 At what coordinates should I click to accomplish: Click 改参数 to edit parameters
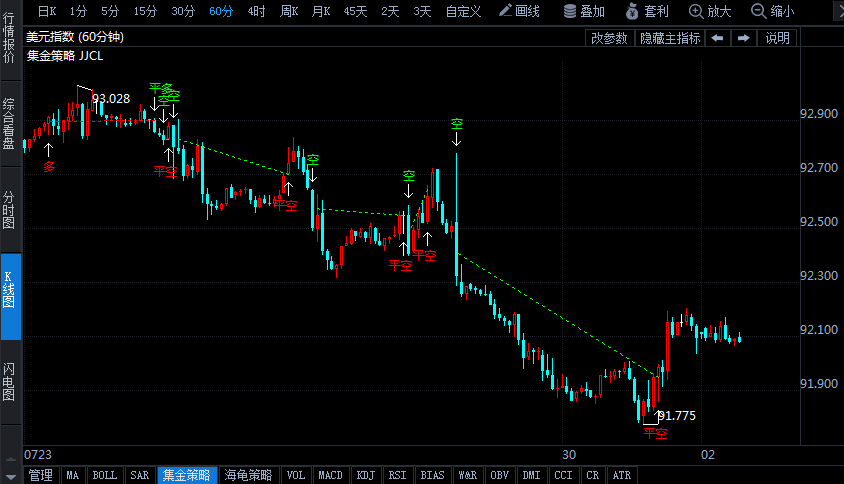[x=609, y=38]
